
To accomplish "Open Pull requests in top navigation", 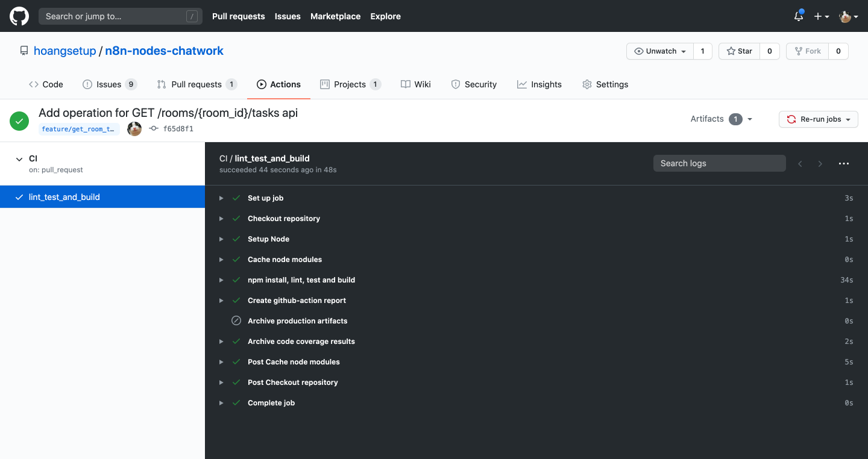I will (239, 16).
